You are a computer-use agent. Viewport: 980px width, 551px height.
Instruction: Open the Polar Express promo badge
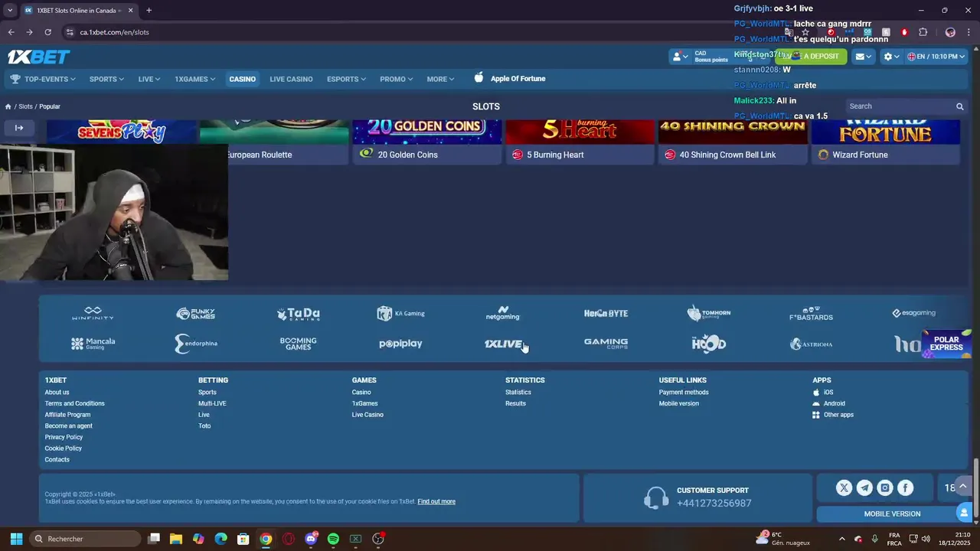946,344
